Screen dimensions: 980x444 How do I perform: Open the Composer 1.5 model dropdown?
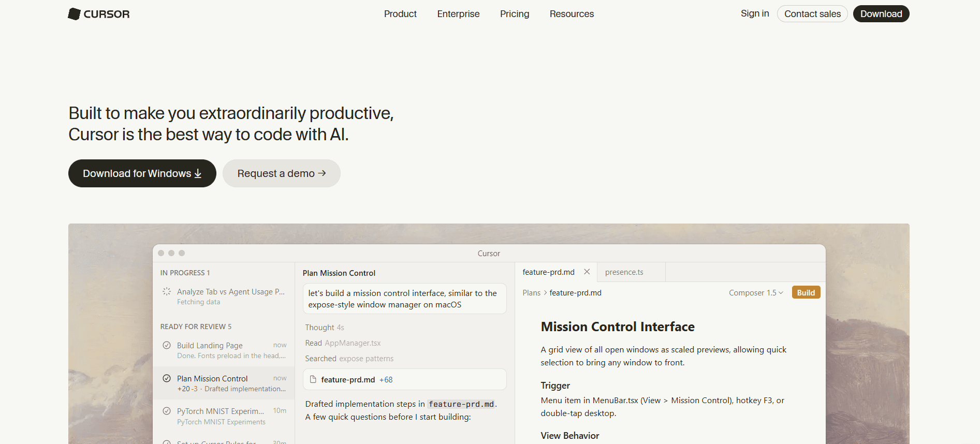(756, 293)
